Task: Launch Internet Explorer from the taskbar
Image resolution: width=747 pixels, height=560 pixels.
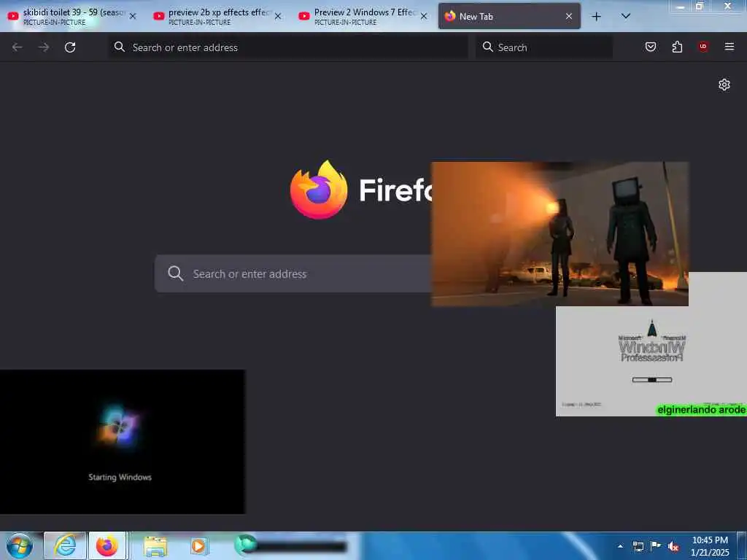Action: coord(65,545)
